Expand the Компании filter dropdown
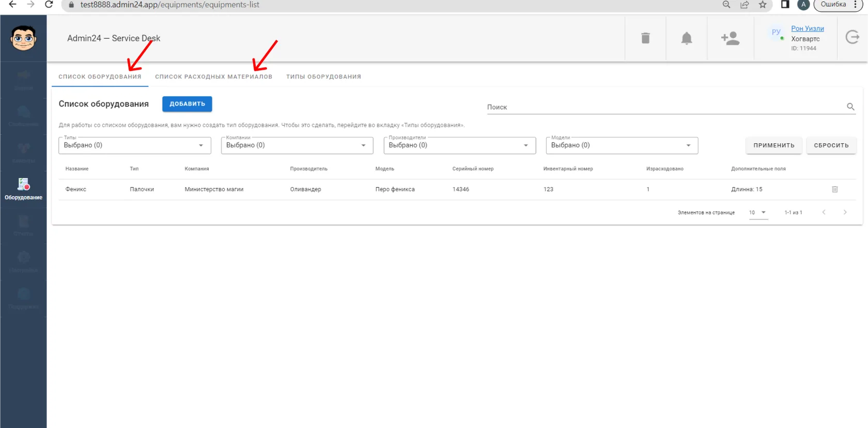The width and height of the screenshot is (868, 428). 297,145
